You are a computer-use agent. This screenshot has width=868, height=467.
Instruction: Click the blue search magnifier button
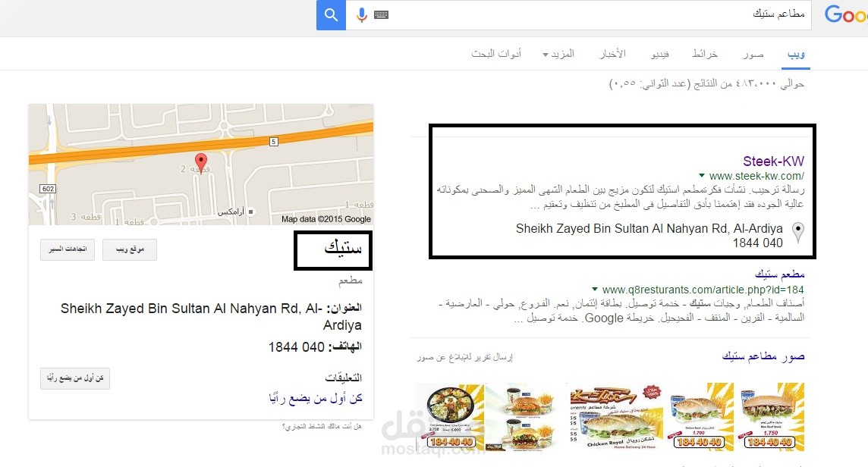(331, 15)
